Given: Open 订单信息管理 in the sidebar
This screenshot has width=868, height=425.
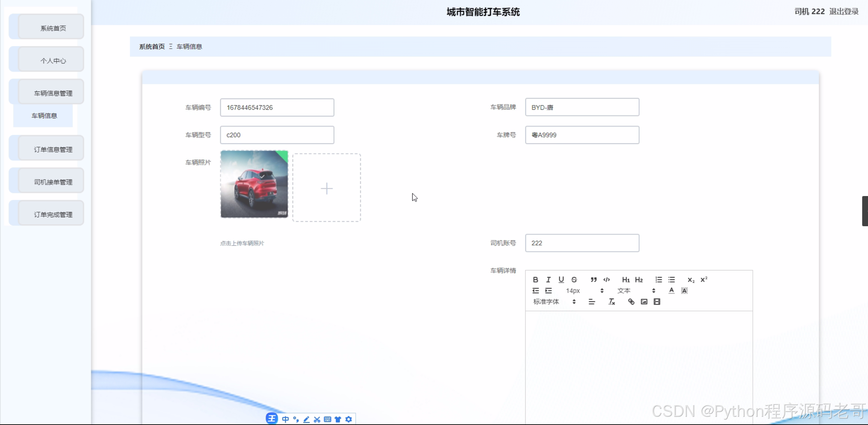Looking at the screenshot, I should [x=53, y=149].
